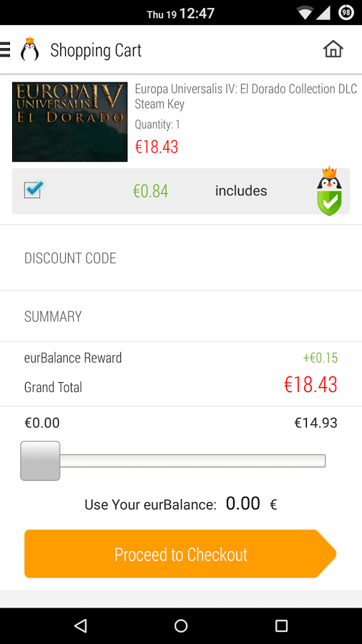
Task: Tap the Wi-Fi signal status icon
Action: [x=305, y=13]
